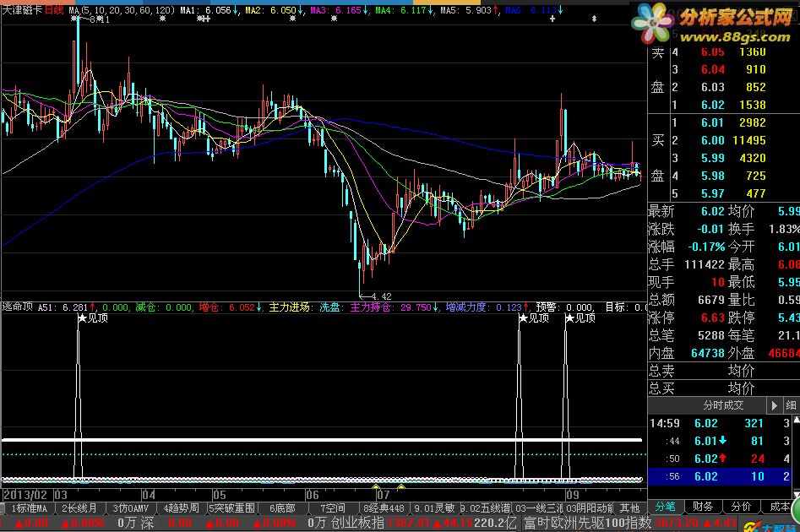Viewport: 800px width, 532px height.
Task: Switch to the 成本 tab
Action: tap(780, 507)
